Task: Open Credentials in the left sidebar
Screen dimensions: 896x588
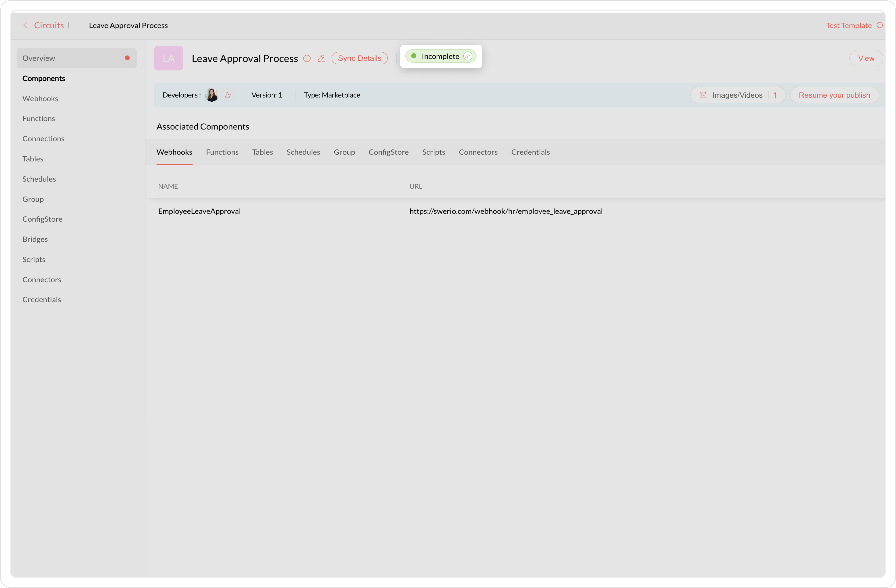Action: tap(42, 299)
